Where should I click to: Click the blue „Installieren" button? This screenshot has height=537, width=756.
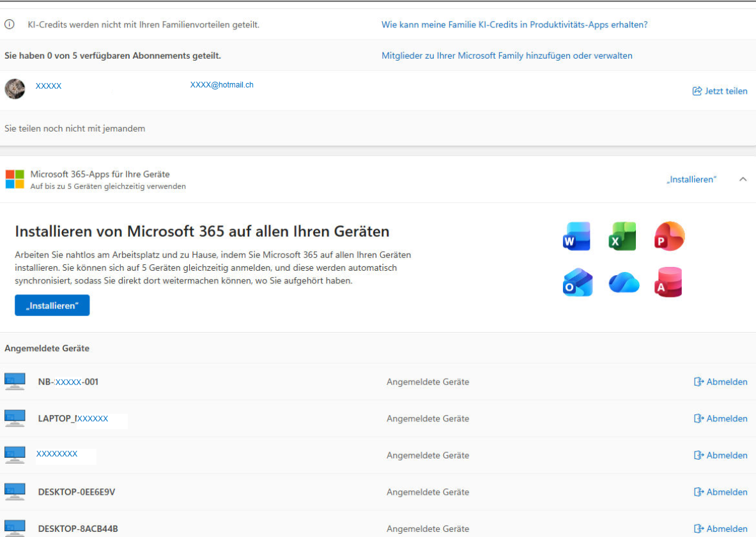(52, 305)
